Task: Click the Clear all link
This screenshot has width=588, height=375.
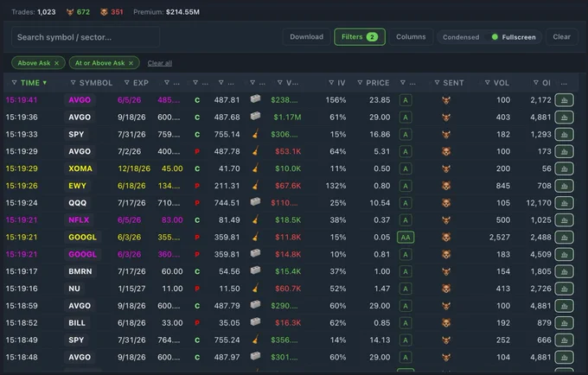Action: 160,63
